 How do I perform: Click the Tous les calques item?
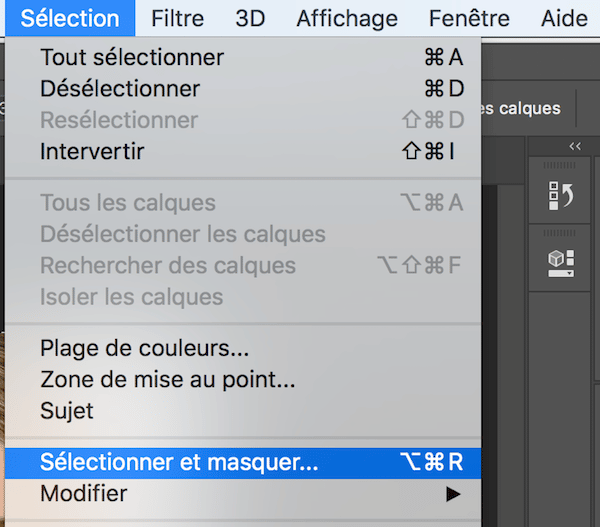point(127,203)
